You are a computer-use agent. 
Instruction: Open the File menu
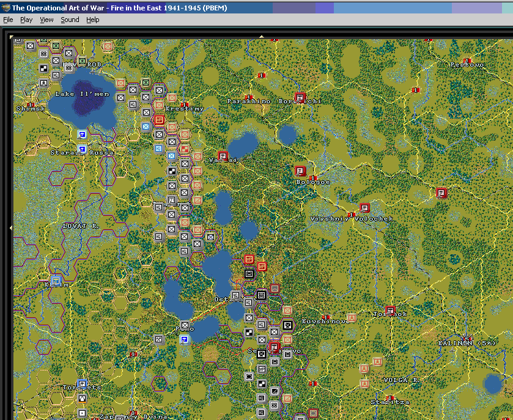coord(8,20)
